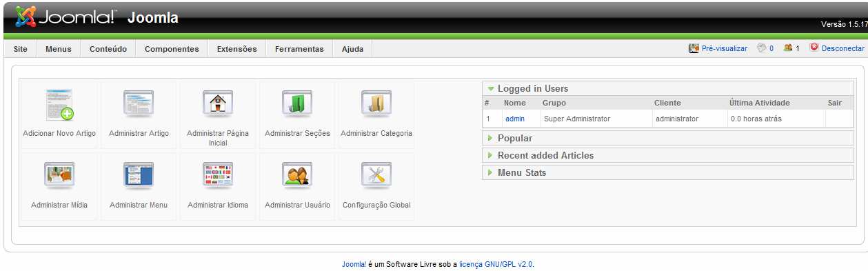The width and height of the screenshot is (868, 271).
Task: Open the Administrar Categoria folder icon
Action: [x=376, y=103]
